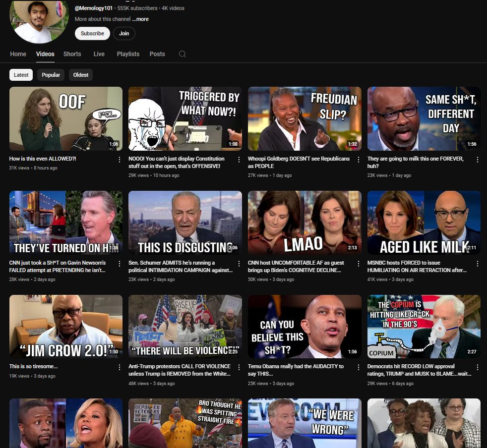Play the 'WE WERE WRONG' thumbnail

[x=304, y=423]
